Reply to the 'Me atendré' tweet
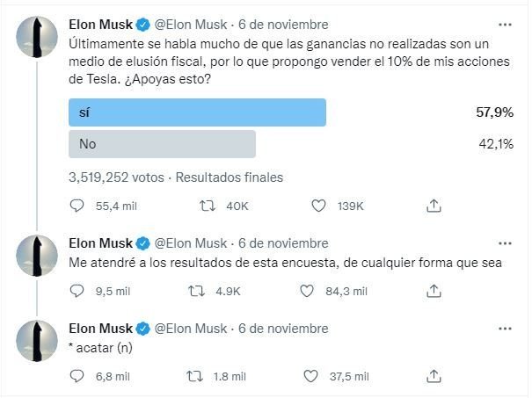 click(x=77, y=291)
